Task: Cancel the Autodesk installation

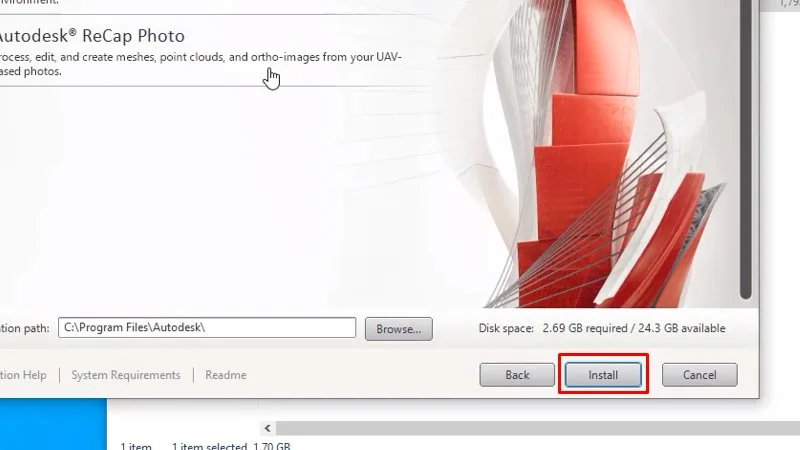Action: point(699,375)
